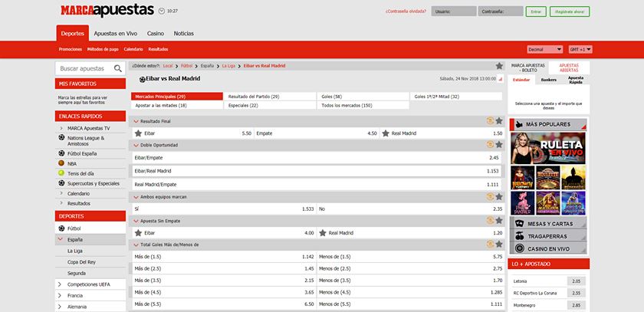Expand Francia in sports sidebar
The image size is (644, 312).
(x=60, y=296)
